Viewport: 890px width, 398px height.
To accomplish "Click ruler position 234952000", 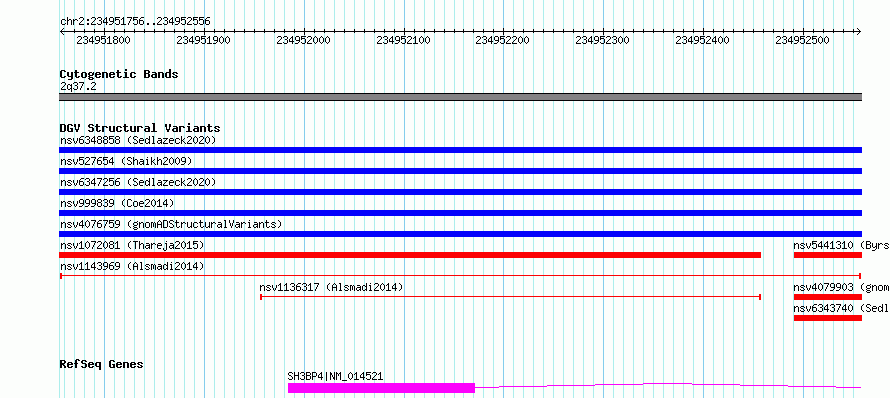I will click(303, 40).
